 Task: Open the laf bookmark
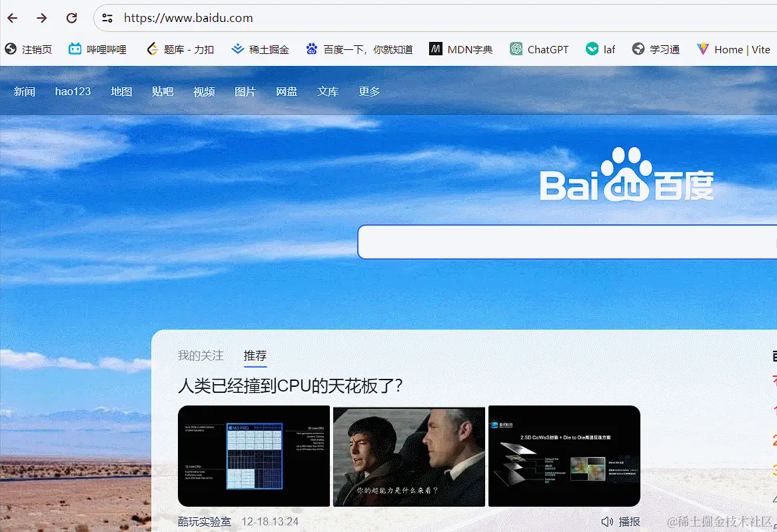[600, 49]
